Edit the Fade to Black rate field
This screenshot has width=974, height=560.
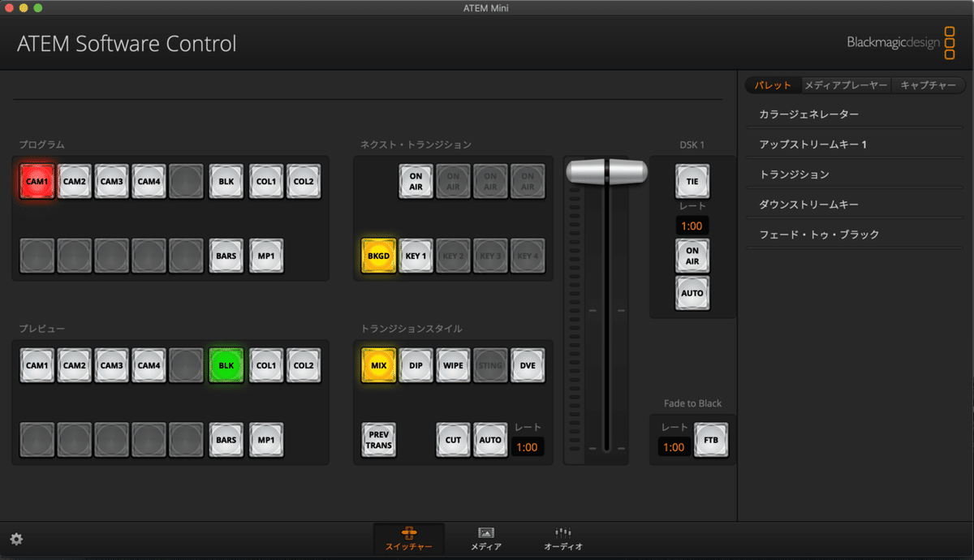[674, 446]
